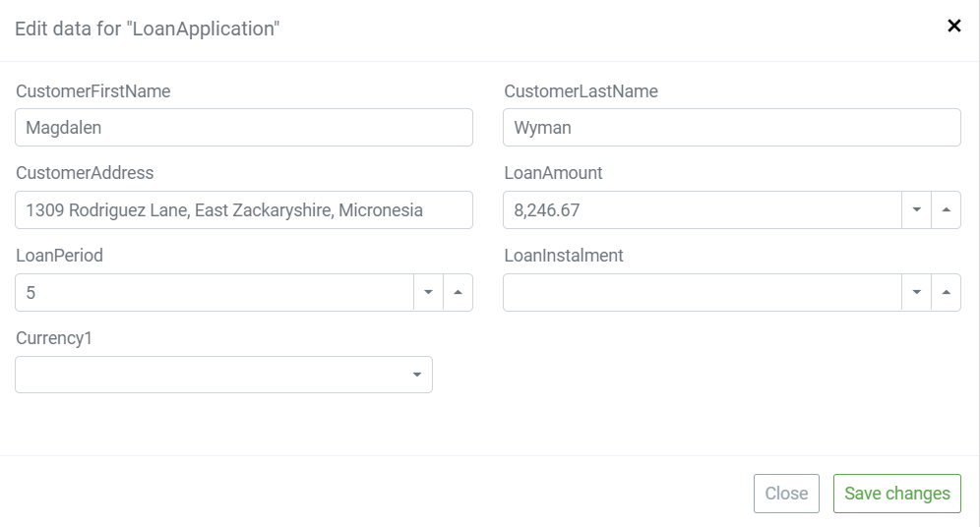Image resolution: width=980 pixels, height=527 pixels.
Task: Focus the CustomerFirstName field containing Magdalen
Action: (x=244, y=128)
